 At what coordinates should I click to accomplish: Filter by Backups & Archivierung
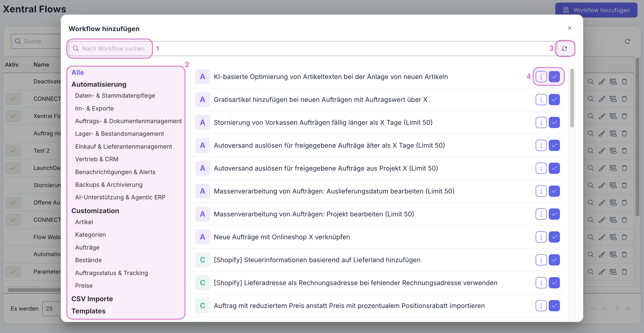coord(109,185)
